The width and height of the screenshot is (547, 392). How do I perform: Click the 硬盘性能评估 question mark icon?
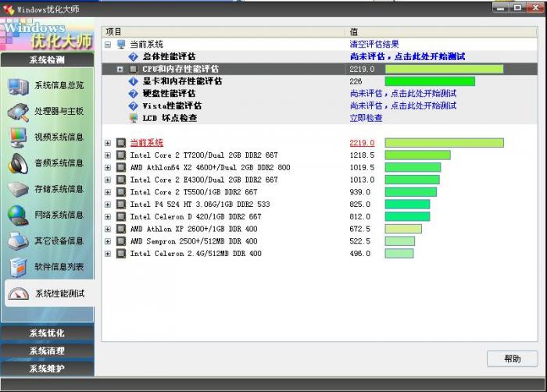coord(133,94)
